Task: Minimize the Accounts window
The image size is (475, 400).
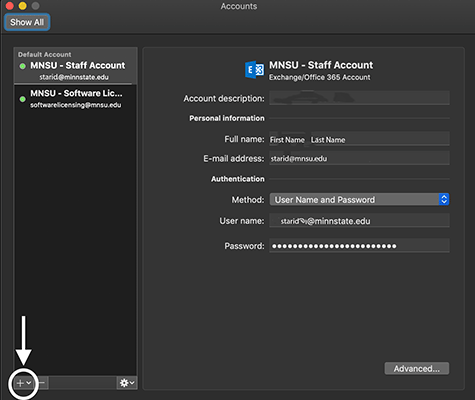Action: pyautogui.click(x=22, y=6)
